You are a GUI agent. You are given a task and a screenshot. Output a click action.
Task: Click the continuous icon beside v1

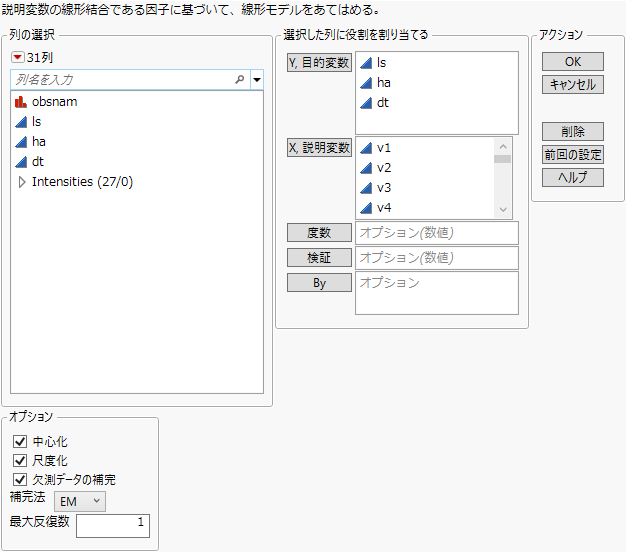[366, 148]
